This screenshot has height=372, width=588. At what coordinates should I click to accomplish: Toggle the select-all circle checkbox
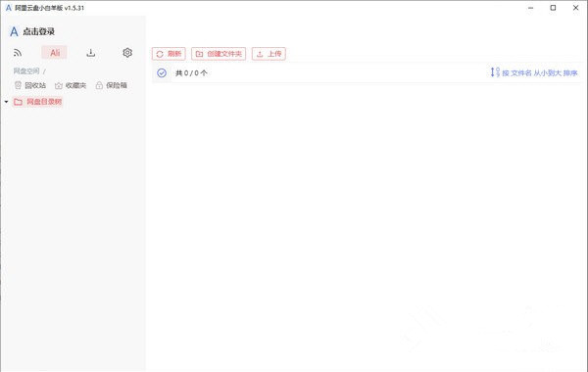(162, 73)
